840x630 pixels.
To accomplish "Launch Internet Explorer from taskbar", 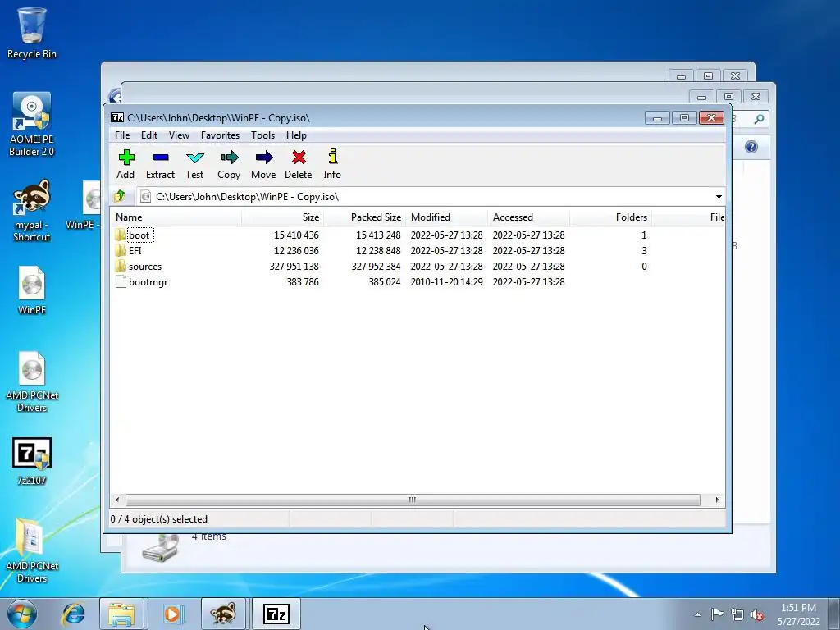I will 73,614.
